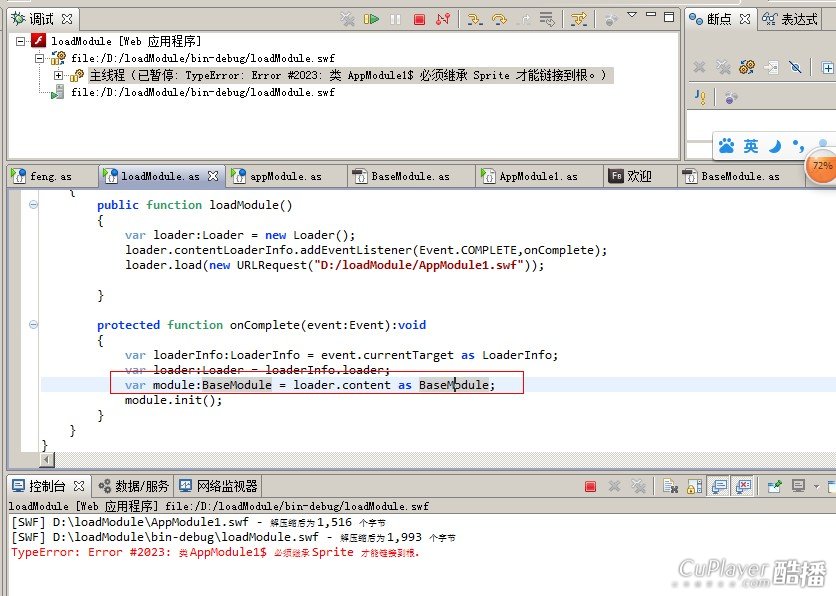Click the Skip All Breakpoints icon
836x596 pixels.
coord(796,67)
